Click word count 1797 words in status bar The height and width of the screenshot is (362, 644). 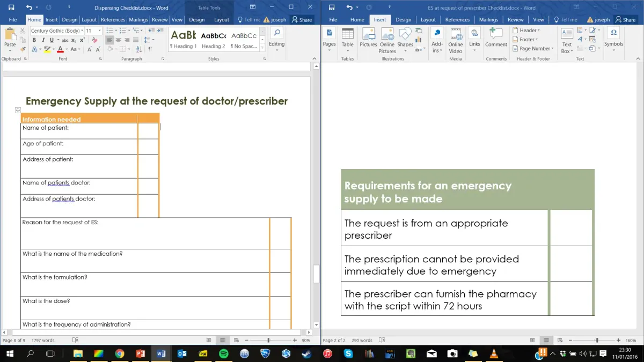(x=43, y=340)
